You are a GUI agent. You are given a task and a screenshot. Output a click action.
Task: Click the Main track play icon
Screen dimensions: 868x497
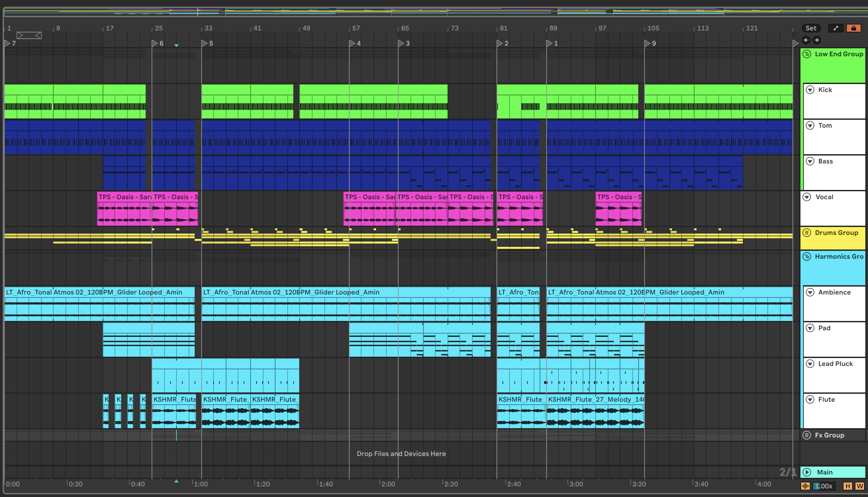point(806,472)
